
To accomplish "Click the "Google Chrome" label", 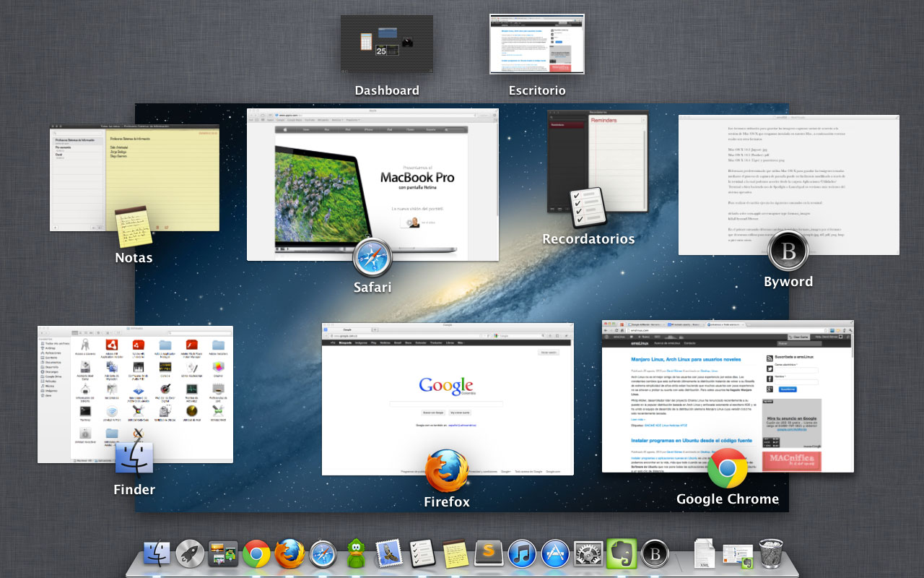I will [x=728, y=499].
